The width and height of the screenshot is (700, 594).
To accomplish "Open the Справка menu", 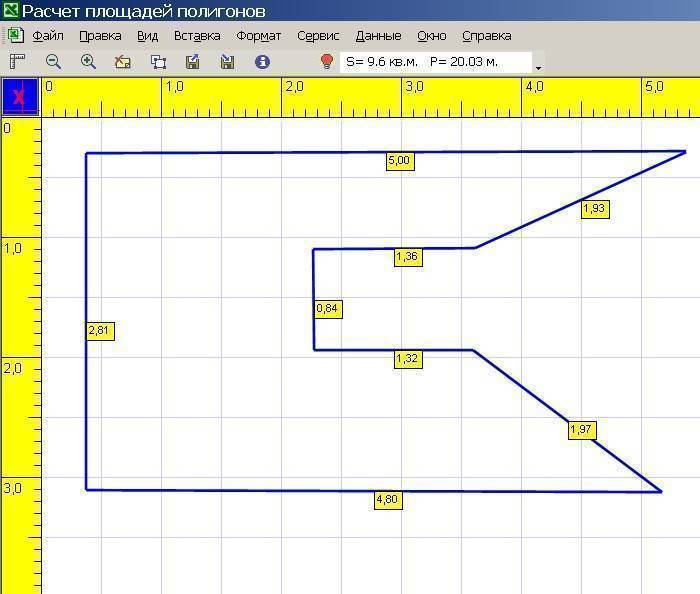I will coord(487,36).
